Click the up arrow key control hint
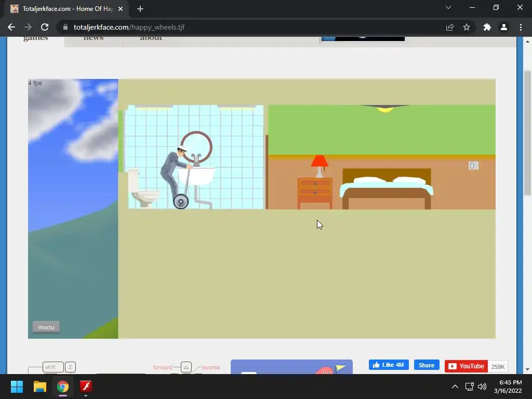This screenshot has width=532, height=399. pos(186,367)
